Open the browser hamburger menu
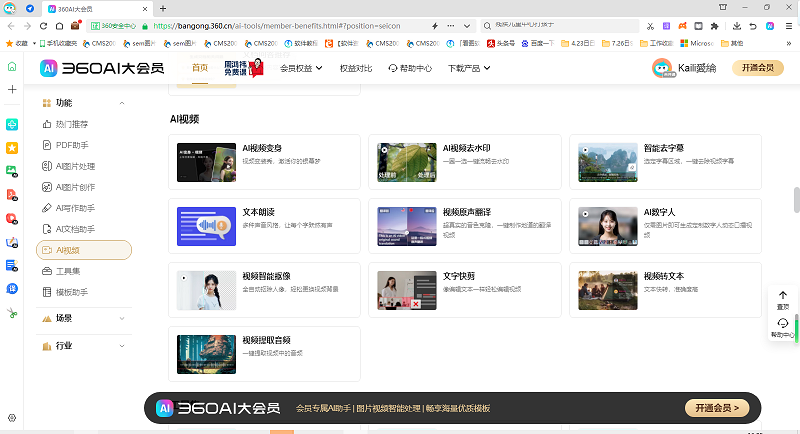This screenshot has height=434, width=800. (x=789, y=26)
